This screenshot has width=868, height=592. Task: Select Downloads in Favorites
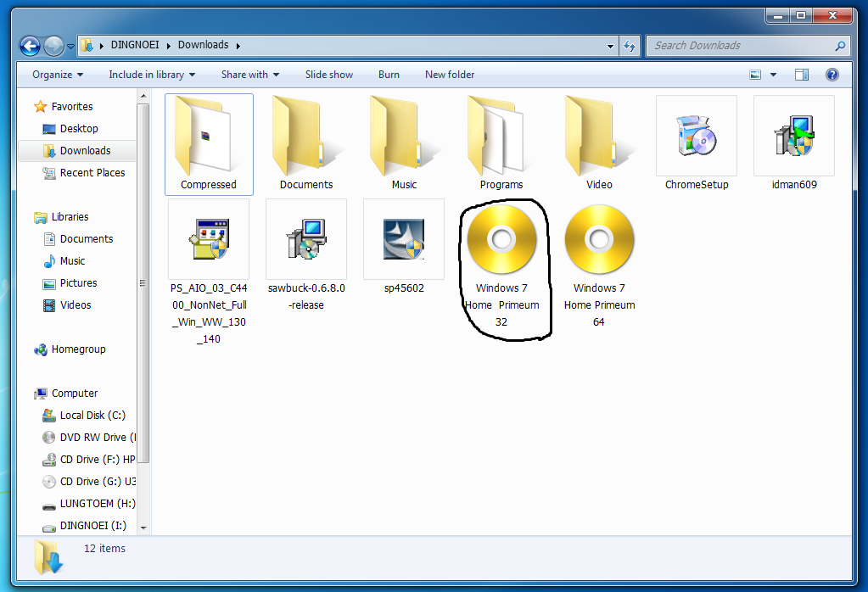77,150
